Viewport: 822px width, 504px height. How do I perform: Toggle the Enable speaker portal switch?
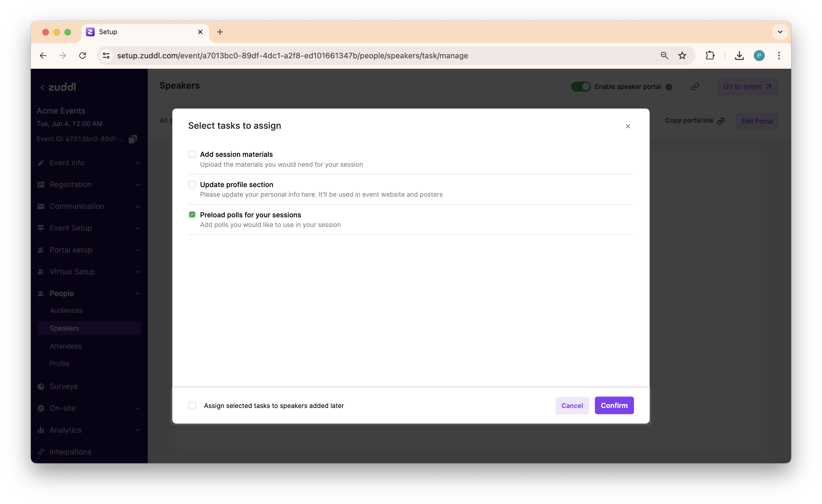(580, 87)
